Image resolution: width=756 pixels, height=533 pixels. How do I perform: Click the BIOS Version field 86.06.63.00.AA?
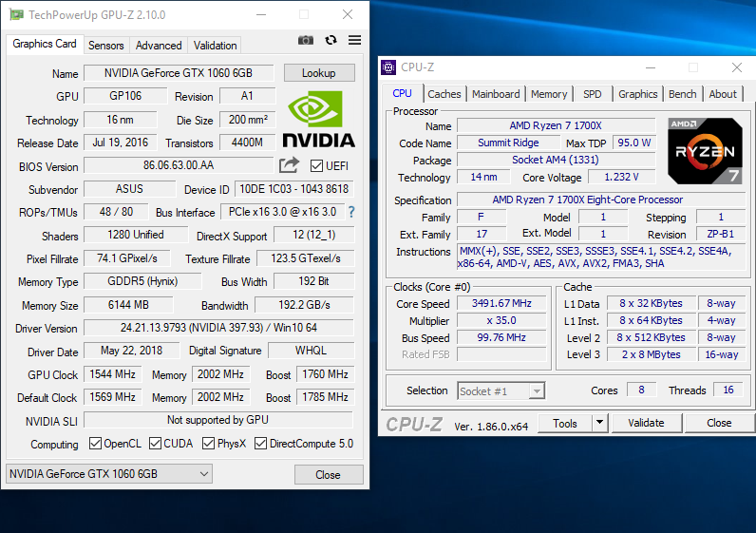point(179,165)
